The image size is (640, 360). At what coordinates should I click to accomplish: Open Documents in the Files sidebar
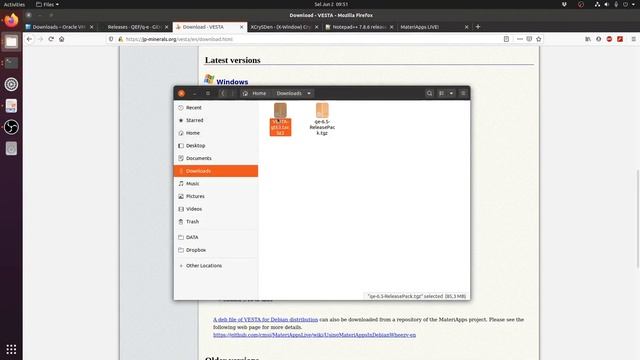tap(216, 158)
